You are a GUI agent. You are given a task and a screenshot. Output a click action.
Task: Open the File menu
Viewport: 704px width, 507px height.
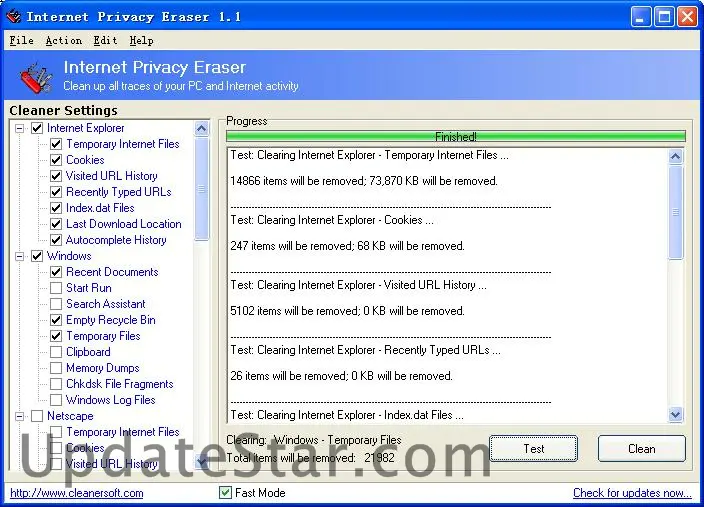[22, 40]
